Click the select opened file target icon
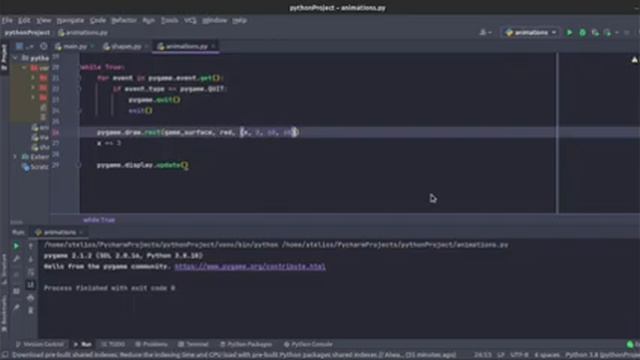This screenshot has height=360, width=640. (44, 46)
